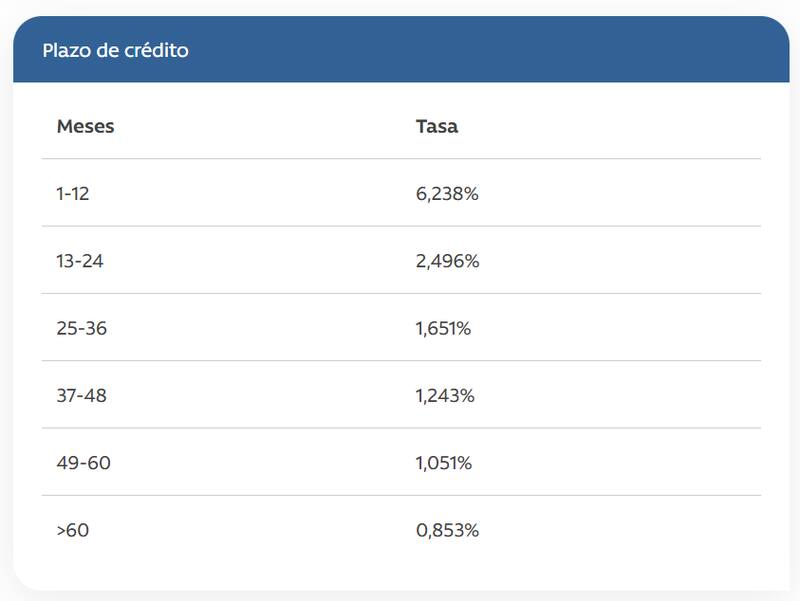
Task: Click the divider line above the '>60' row
Action: point(400,496)
